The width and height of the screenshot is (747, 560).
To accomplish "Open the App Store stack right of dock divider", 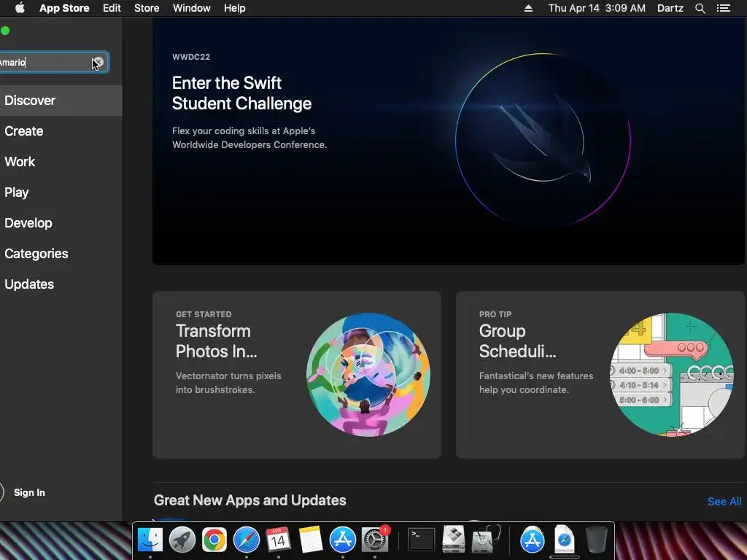I will [x=532, y=540].
